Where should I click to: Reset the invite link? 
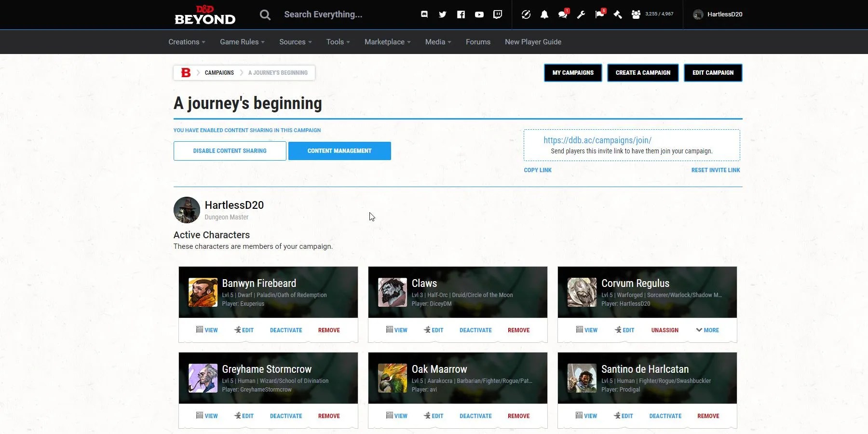click(x=716, y=170)
